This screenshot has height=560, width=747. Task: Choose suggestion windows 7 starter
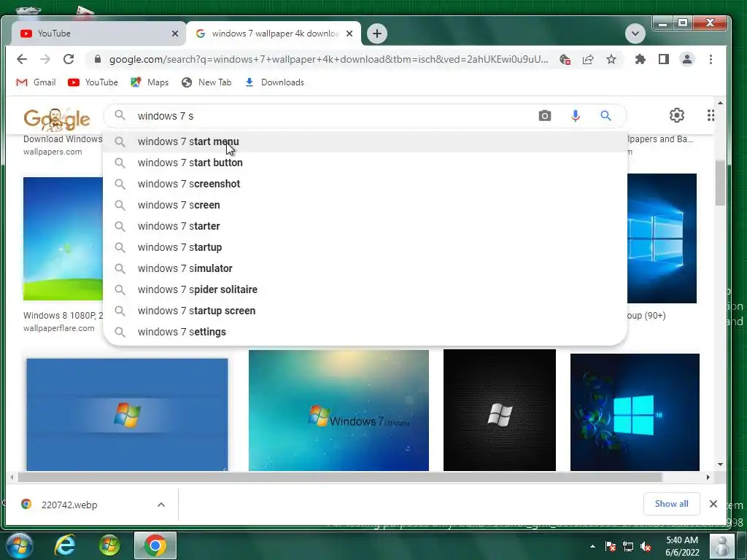[x=365, y=226]
